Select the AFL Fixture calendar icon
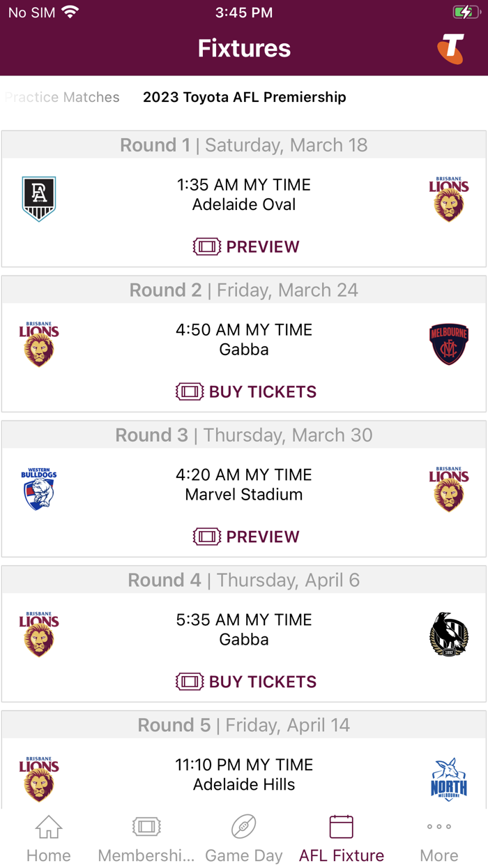The height and width of the screenshot is (868, 488). click(341, 835)
